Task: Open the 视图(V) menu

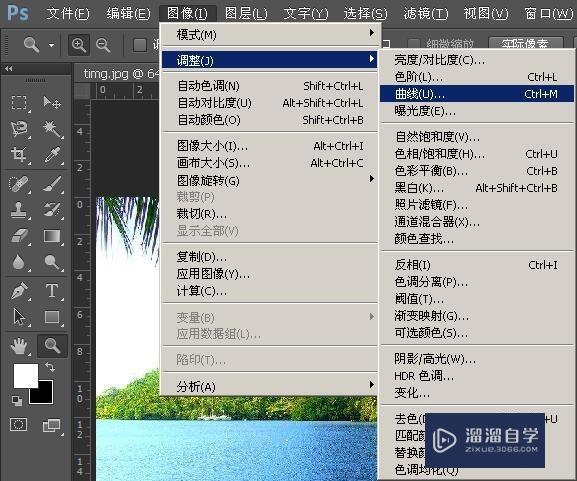Action: pos(486,14)
